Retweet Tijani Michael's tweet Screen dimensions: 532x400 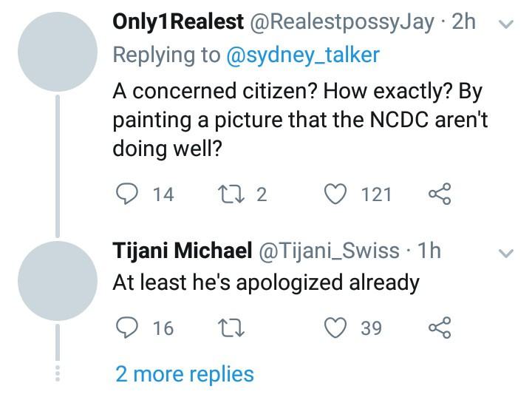231,328
